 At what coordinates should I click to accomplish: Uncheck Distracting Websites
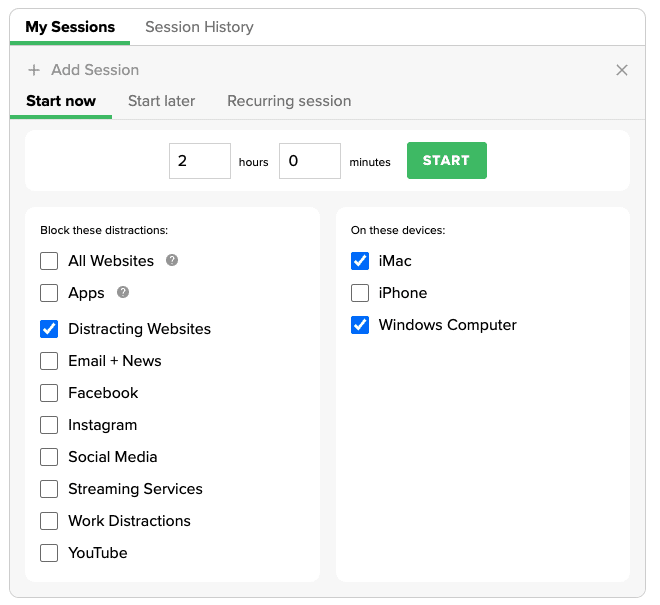[49, 329]
